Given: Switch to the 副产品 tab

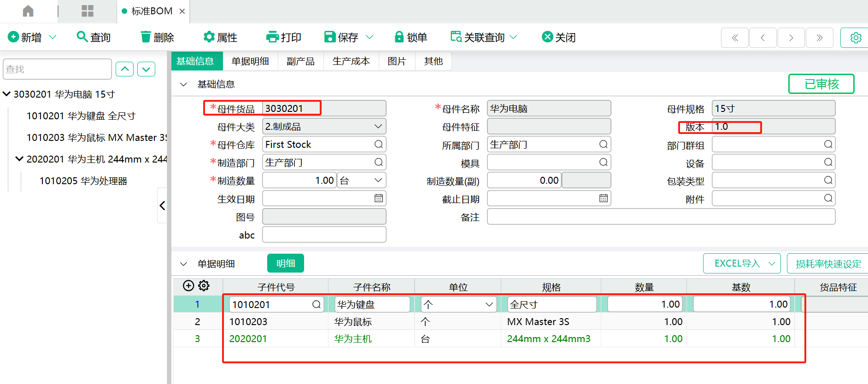Looking at the screenshot, I should [x=300, y=61].
